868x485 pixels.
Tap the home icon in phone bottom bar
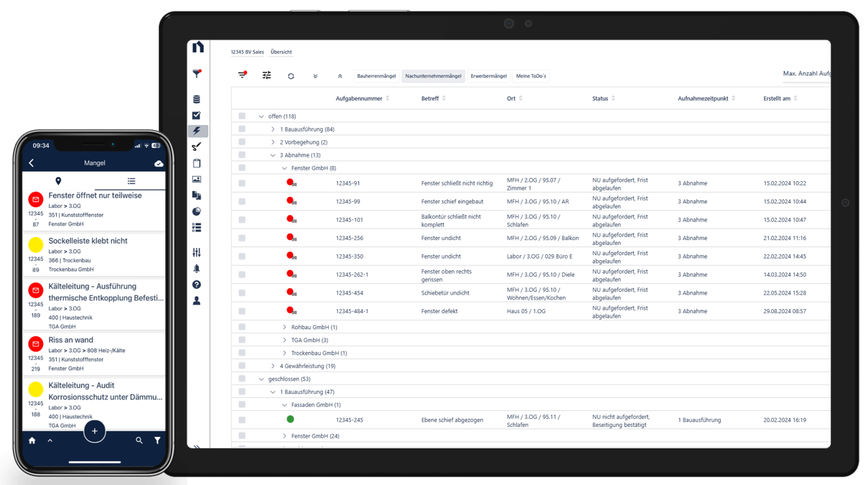pos(32,440)
